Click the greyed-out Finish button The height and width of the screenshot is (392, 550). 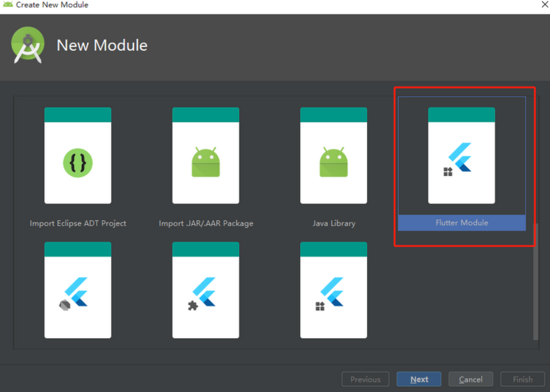click(522, 379)
